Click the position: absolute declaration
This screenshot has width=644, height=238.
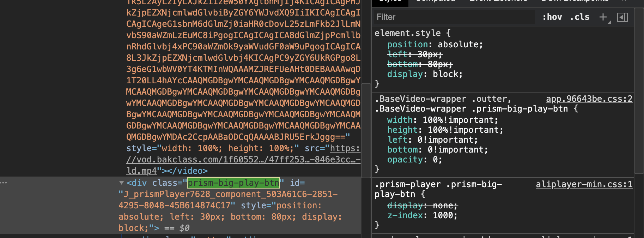pos(435,44)
